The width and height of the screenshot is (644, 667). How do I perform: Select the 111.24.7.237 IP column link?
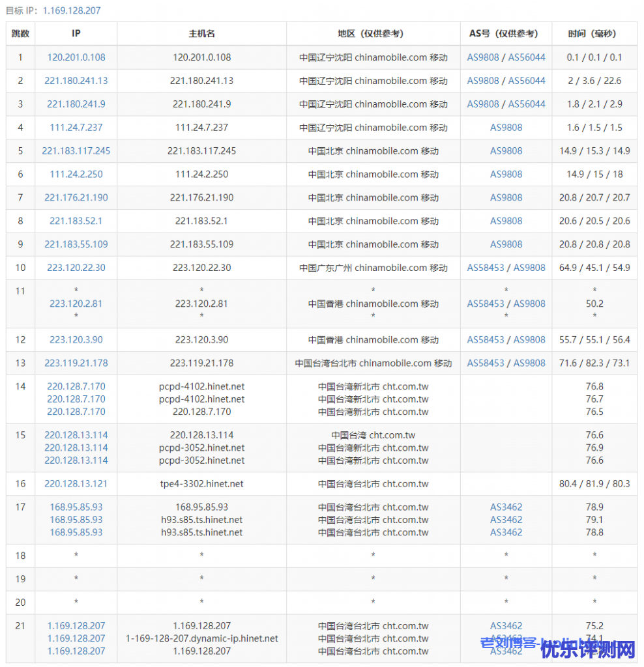(x=76, y=128)
